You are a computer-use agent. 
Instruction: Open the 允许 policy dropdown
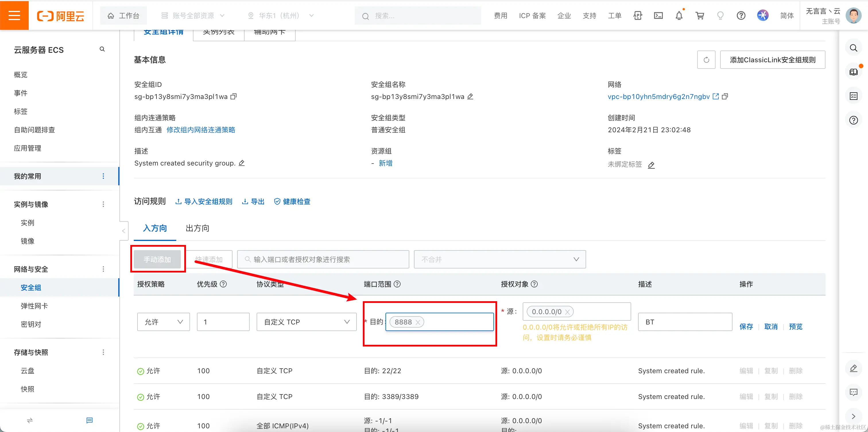click(163, 322)
